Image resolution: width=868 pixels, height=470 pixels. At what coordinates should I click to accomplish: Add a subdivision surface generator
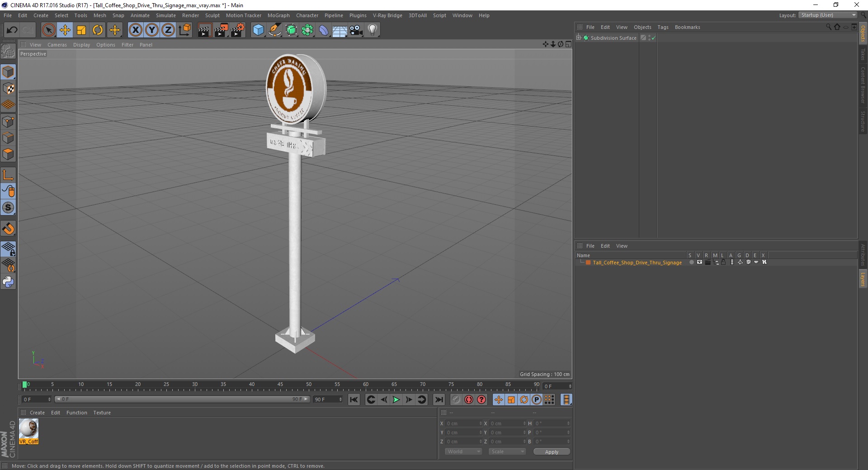(x=291, y=30)
